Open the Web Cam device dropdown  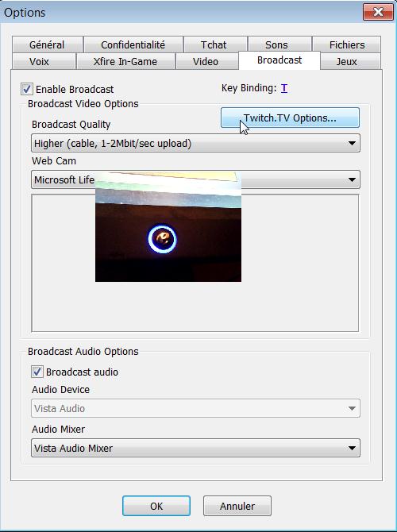[x=195, y=179]
